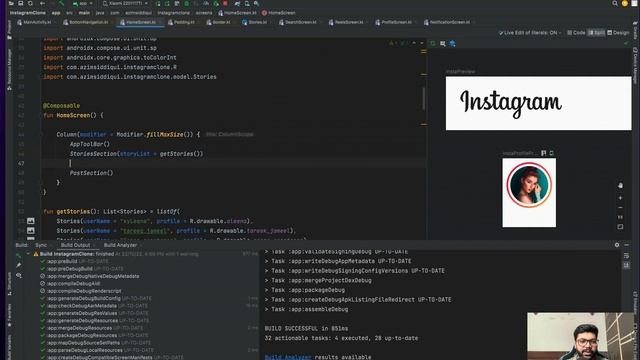Click the HomeScreen function breadcrumb

coord(278,13)
